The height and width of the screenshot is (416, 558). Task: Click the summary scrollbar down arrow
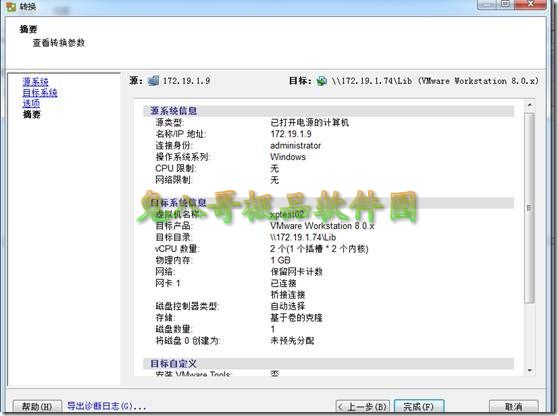pyautogui.click(x=530, y=370)
